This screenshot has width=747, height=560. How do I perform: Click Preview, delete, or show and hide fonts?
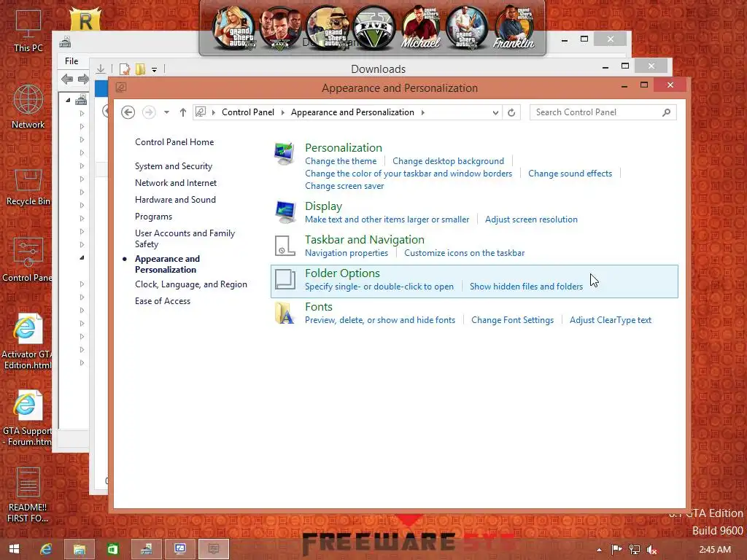pos(379,320)
